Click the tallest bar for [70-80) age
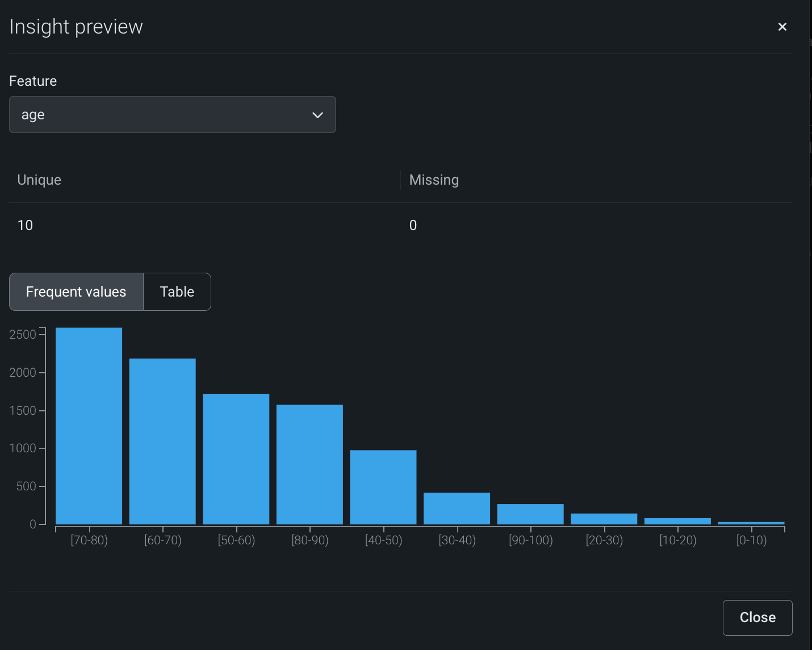Viewport: 812px width, 650px height. point(89,426)
